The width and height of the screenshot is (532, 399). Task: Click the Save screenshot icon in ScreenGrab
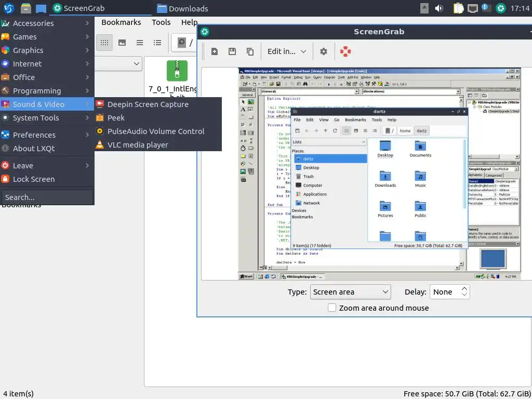coord(232,51)
